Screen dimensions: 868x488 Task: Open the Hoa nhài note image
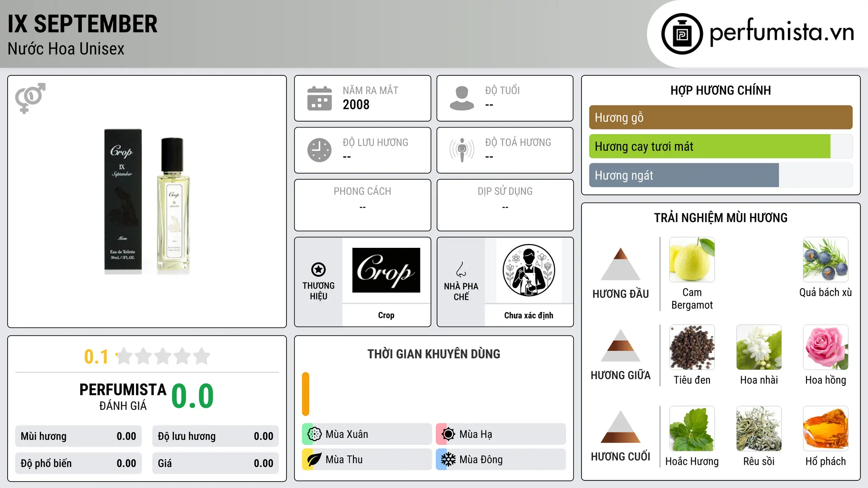tap(759, 347)
